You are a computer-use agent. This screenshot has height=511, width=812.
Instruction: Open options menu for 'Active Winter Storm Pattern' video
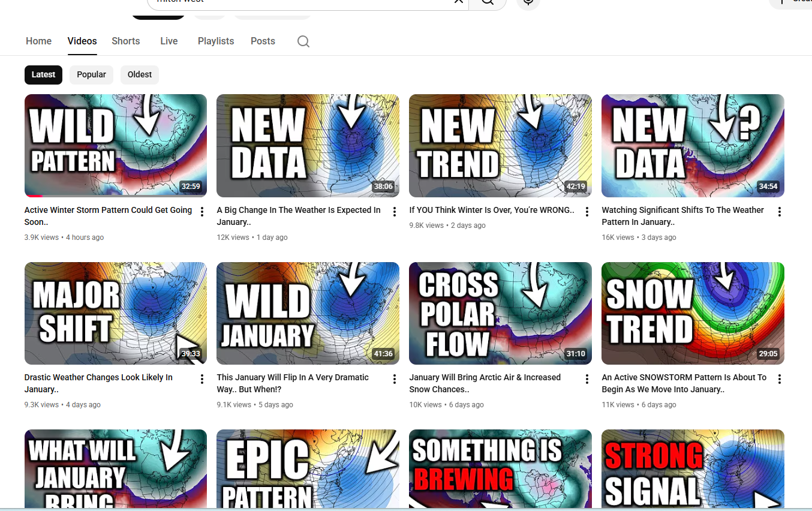pos(202,212)
